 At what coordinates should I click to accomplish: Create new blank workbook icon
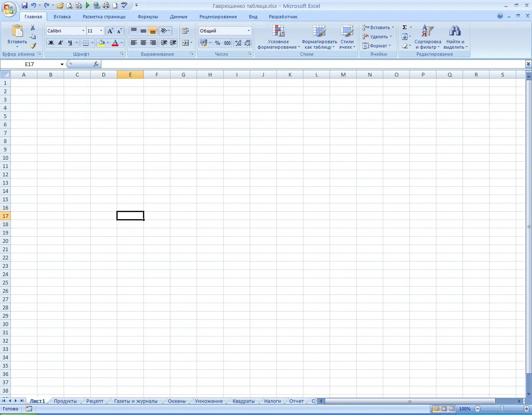115,5
